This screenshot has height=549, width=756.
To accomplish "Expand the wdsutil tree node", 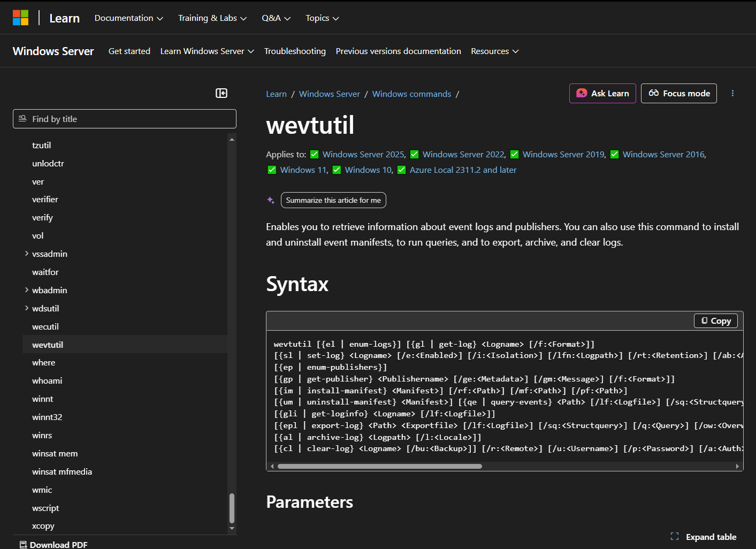I will [x=27, y=308].
